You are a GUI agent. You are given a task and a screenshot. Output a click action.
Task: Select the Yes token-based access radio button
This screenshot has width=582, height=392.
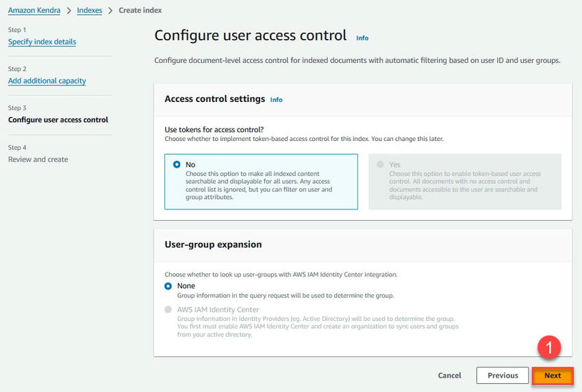pyautogui.click(x=381, y=165)
